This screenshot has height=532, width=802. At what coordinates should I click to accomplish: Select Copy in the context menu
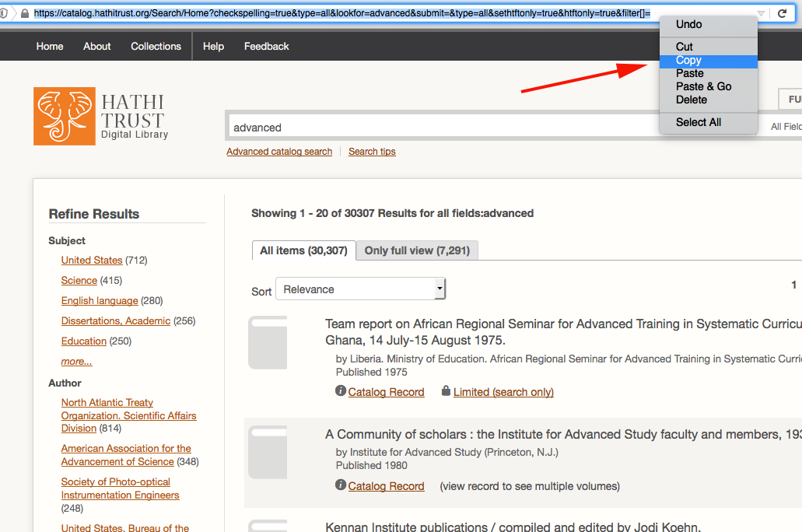pos(709,61)
